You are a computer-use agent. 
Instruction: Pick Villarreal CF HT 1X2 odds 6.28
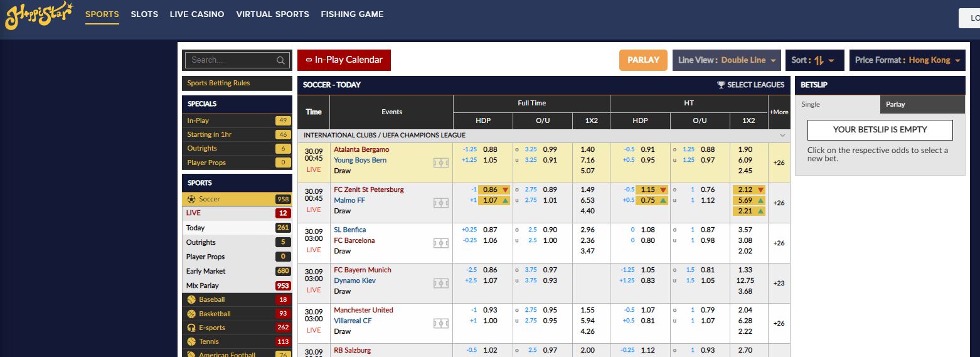coord(745,321)
